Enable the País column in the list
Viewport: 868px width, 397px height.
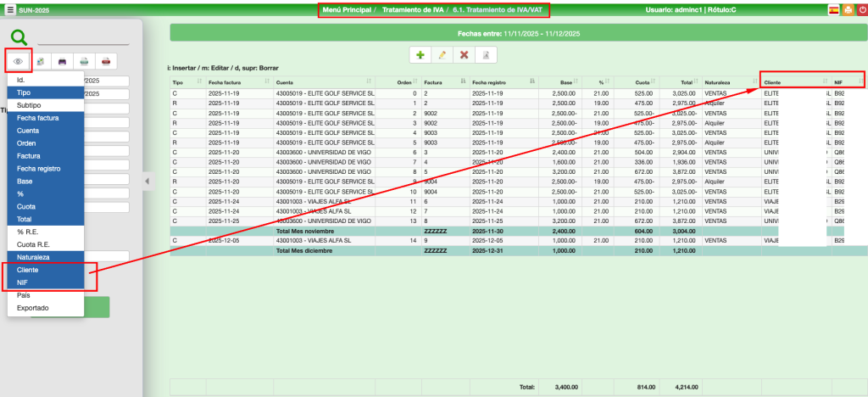(x=25, y=295)
